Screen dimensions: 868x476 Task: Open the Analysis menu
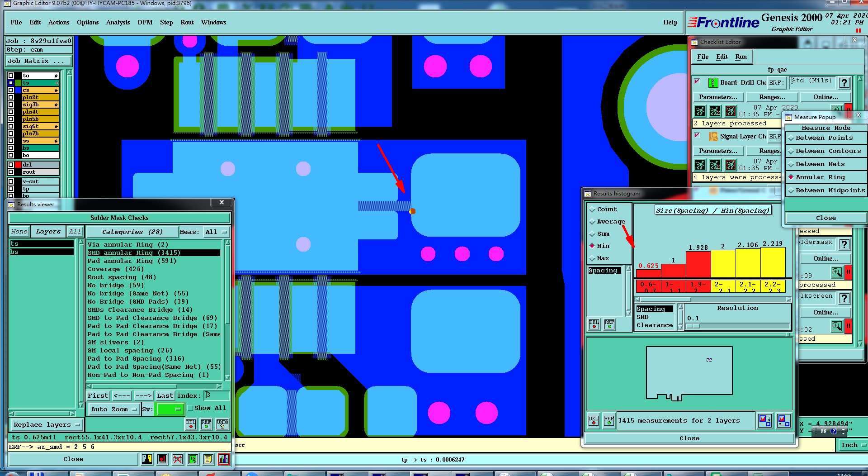[x=118, y=23]
